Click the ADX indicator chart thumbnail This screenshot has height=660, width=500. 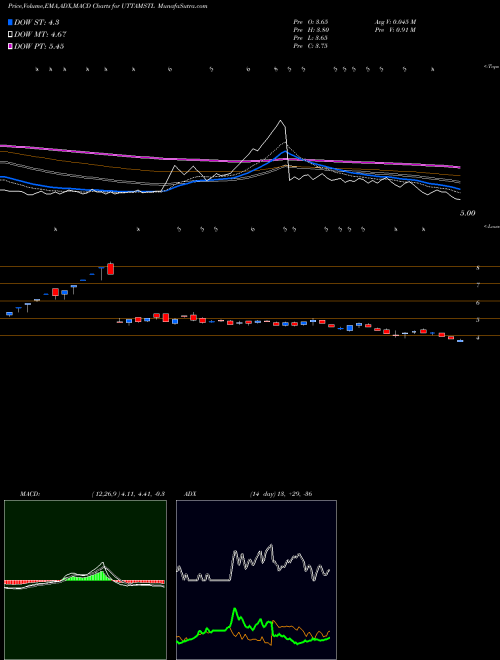coord(256,580)
